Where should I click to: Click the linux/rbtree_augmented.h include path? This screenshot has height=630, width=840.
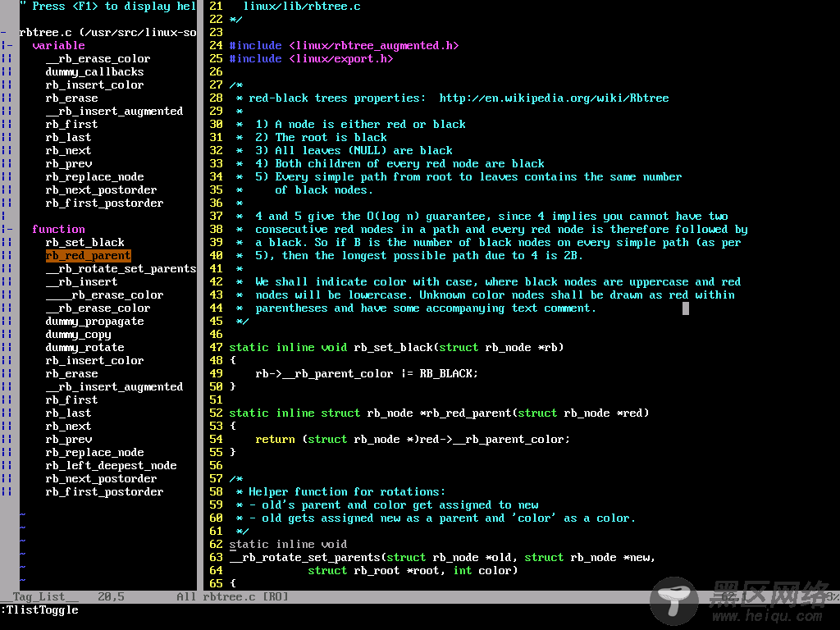[374, 46]
